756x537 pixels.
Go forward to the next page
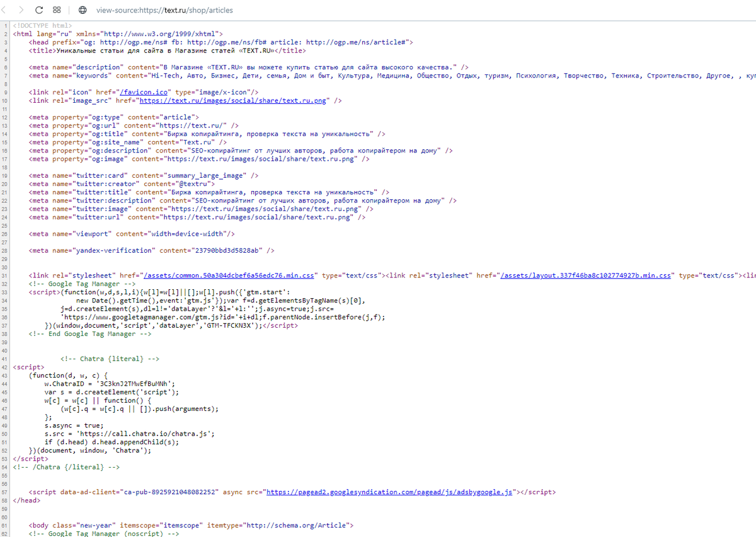coord(21,10)
